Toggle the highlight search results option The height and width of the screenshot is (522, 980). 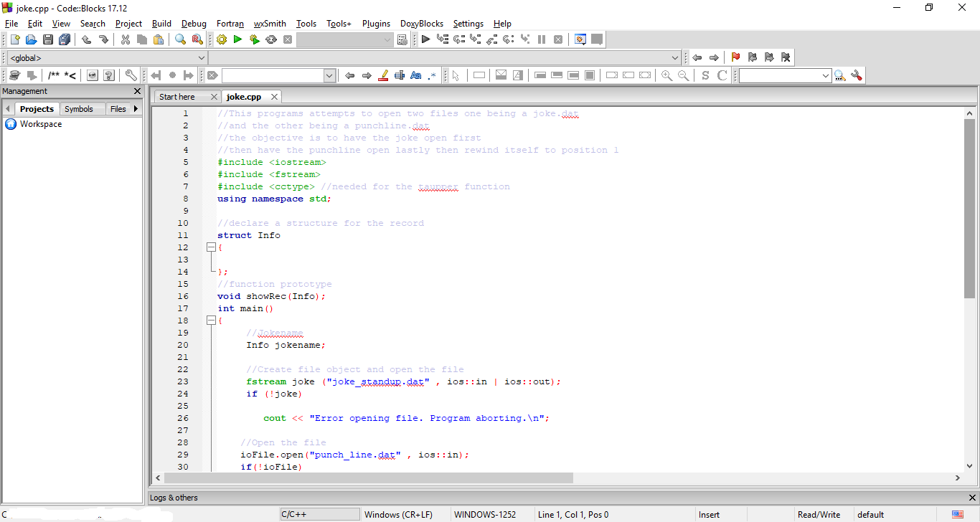(383, 75)
